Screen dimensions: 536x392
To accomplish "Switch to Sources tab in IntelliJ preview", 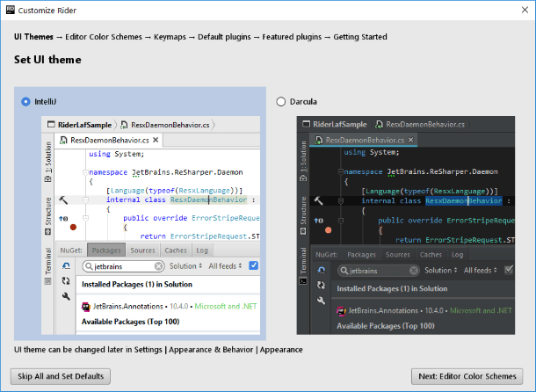I will pos(143,250).
